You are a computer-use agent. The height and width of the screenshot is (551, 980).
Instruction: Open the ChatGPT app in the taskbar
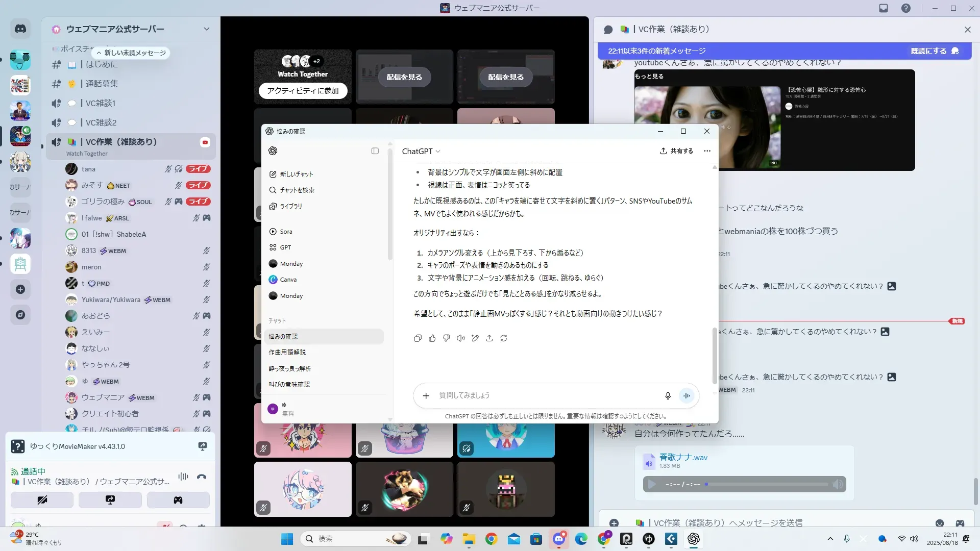click(693, 539)
